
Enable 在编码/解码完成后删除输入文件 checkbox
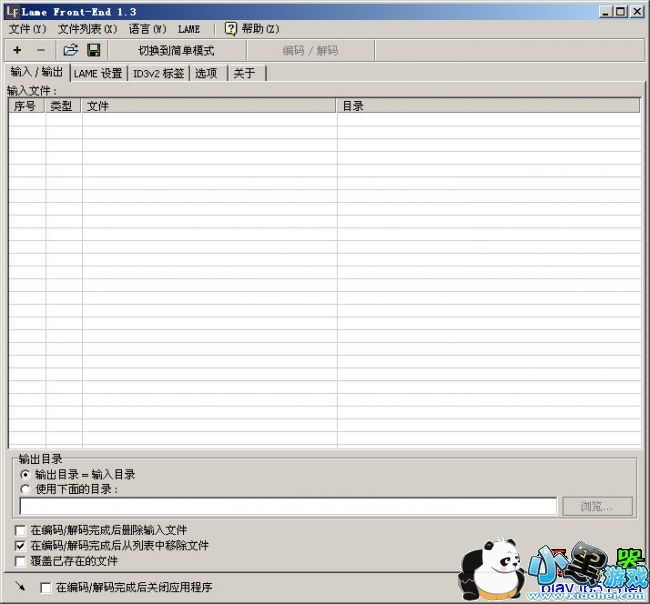coord(20,530)
